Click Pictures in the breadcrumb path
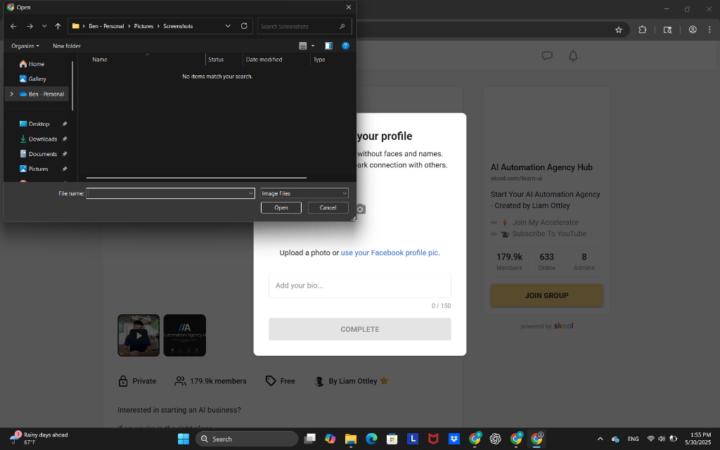 coord(144,26)
